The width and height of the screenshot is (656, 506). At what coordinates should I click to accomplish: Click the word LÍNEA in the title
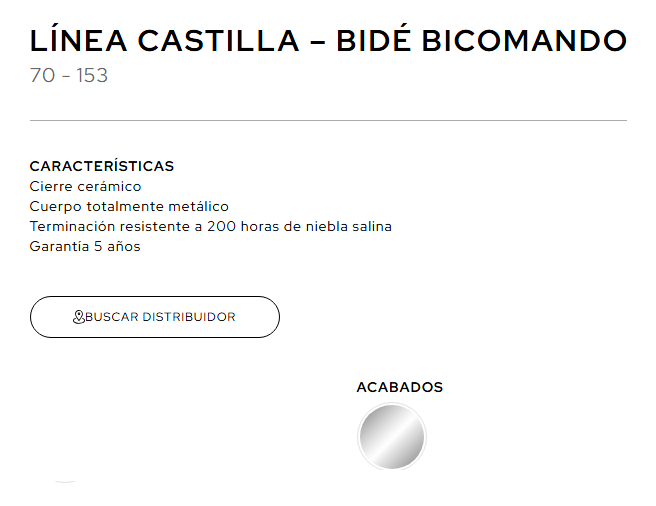tap(78, 41)
